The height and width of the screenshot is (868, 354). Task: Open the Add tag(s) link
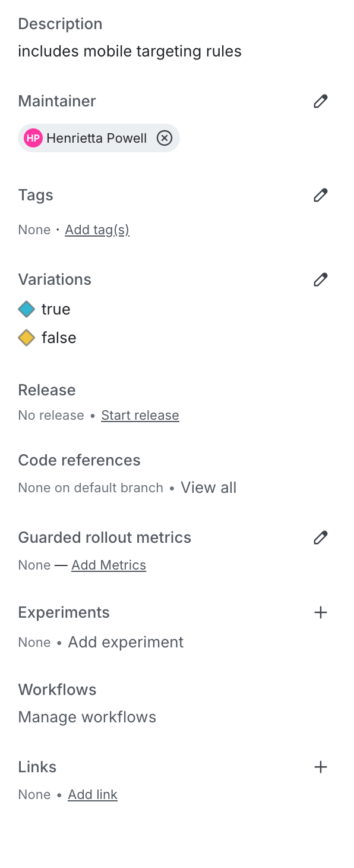tap(97, 229)
